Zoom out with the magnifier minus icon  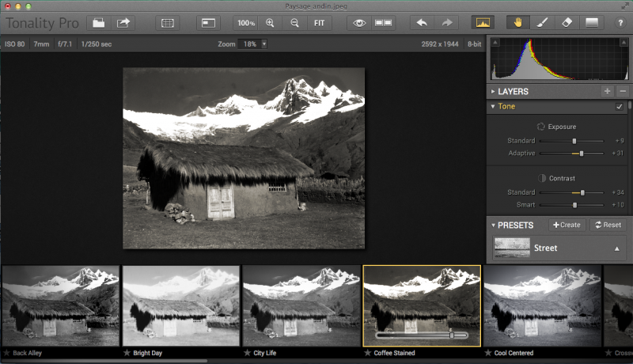[x=294, y=23]
